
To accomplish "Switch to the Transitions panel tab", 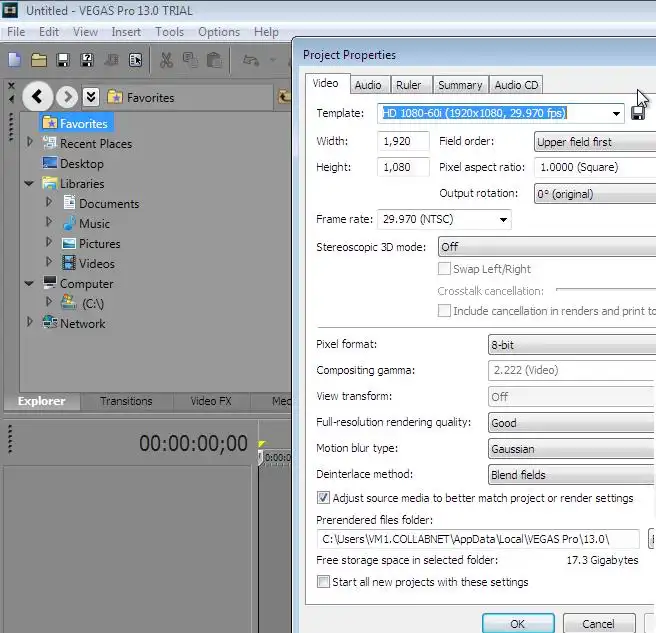I will tap(126, 401).
